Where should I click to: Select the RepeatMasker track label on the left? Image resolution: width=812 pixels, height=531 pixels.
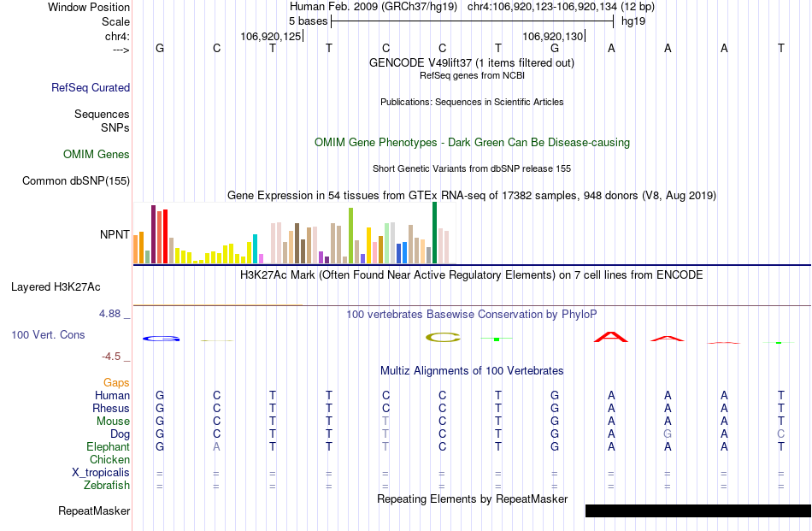94,510
